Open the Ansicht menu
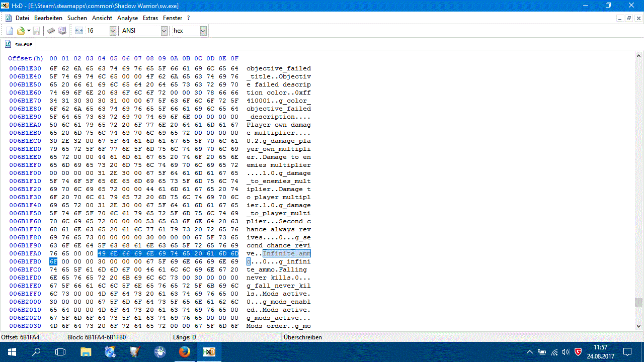The height and width of the screenshot is (362, 644). [102, 18]
